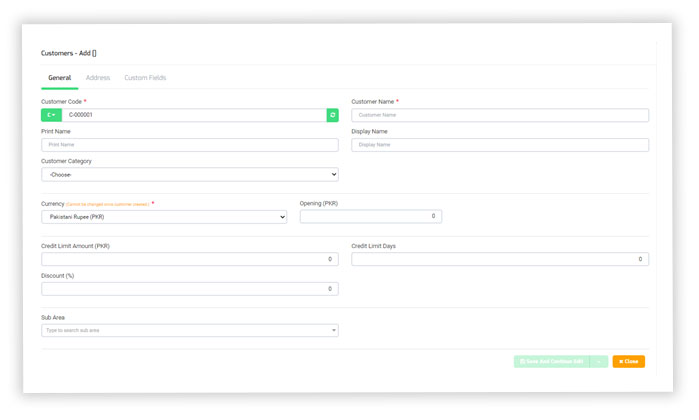
Task: Click the Print Name input
Action: pos(190,145)
